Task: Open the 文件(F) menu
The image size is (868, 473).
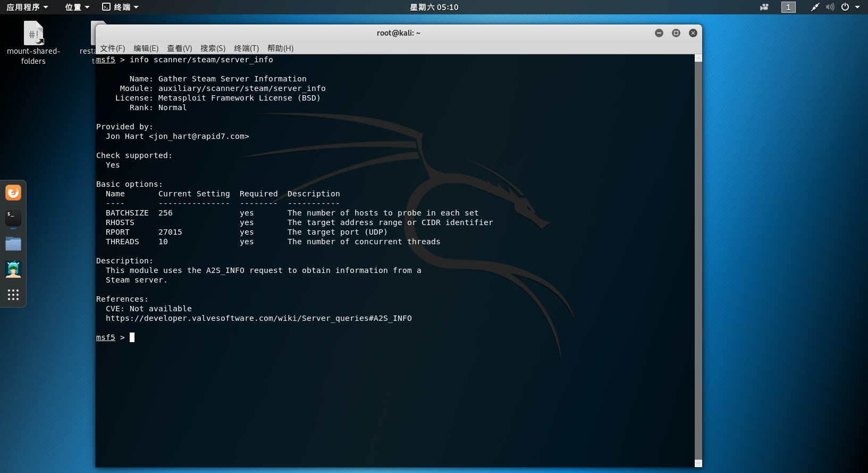Action: coord(112,48)
